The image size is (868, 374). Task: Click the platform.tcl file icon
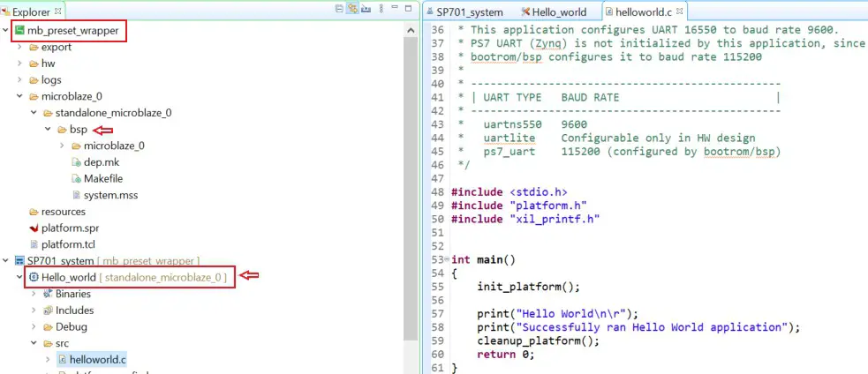coord(34,244)
